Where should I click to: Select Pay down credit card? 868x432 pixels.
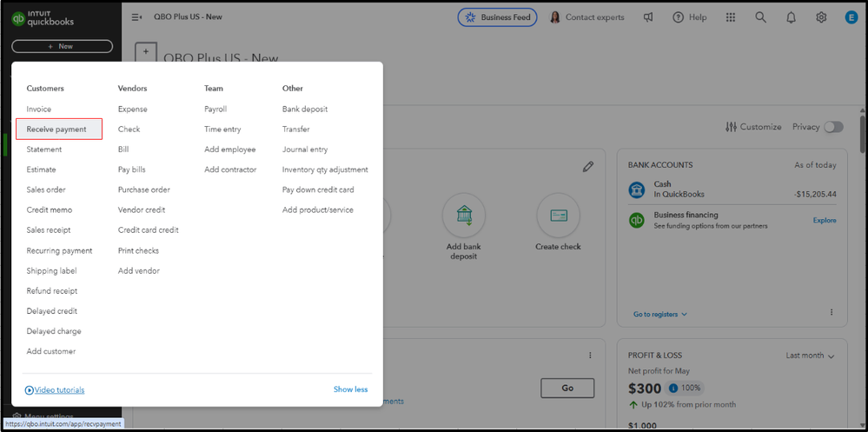[x=318, y=189]
